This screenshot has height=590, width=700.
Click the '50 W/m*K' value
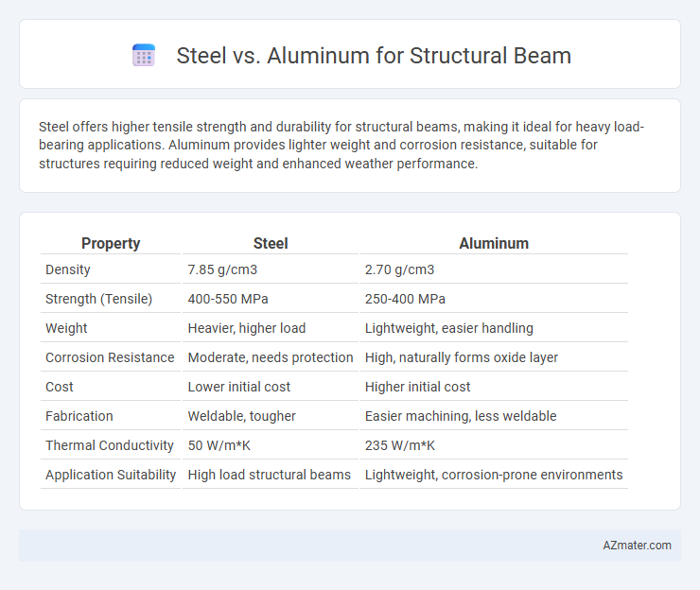219,445
